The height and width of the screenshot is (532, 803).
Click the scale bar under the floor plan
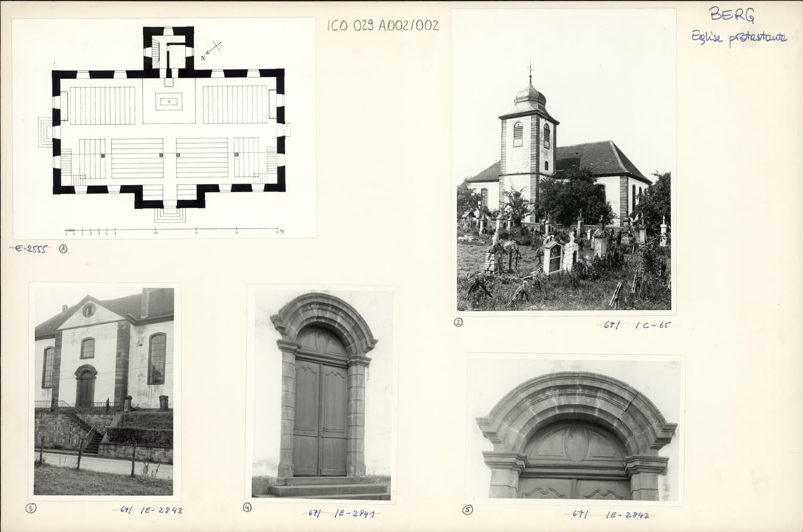(x=173, y=231)
